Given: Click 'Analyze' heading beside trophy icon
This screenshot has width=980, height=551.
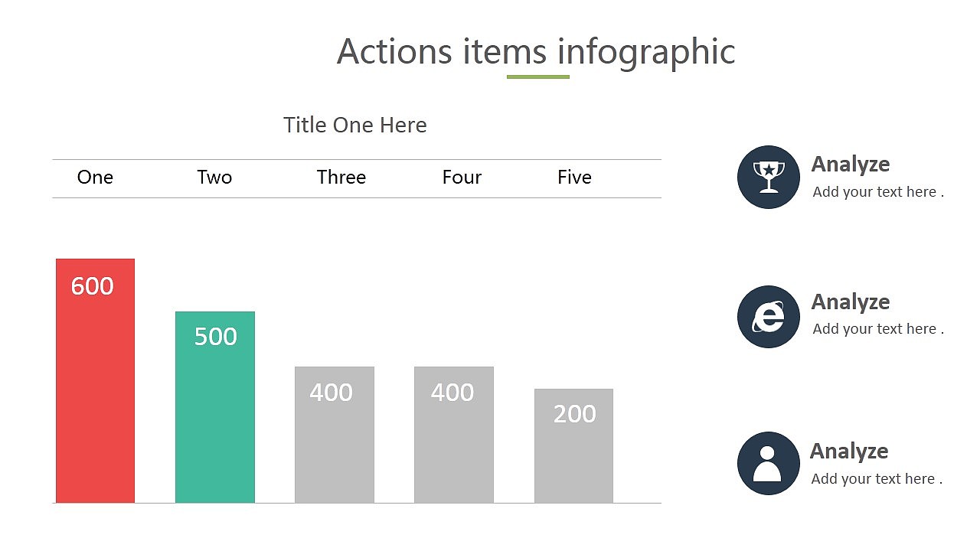Looking at the screenshot, I should point(851,165).
